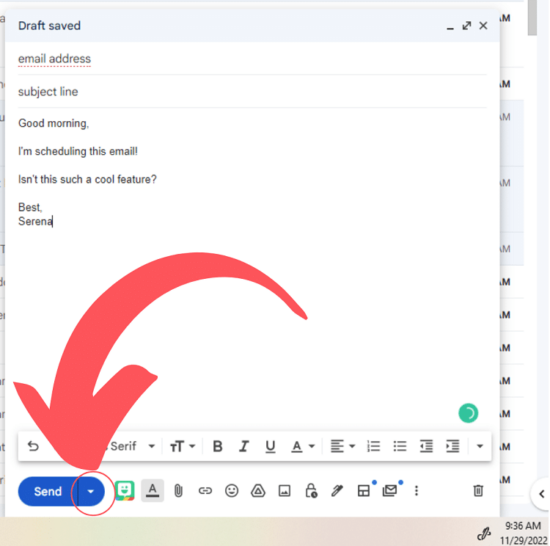Click the pen icon in system tray
The image size is (550, 546).
point(484,534)
